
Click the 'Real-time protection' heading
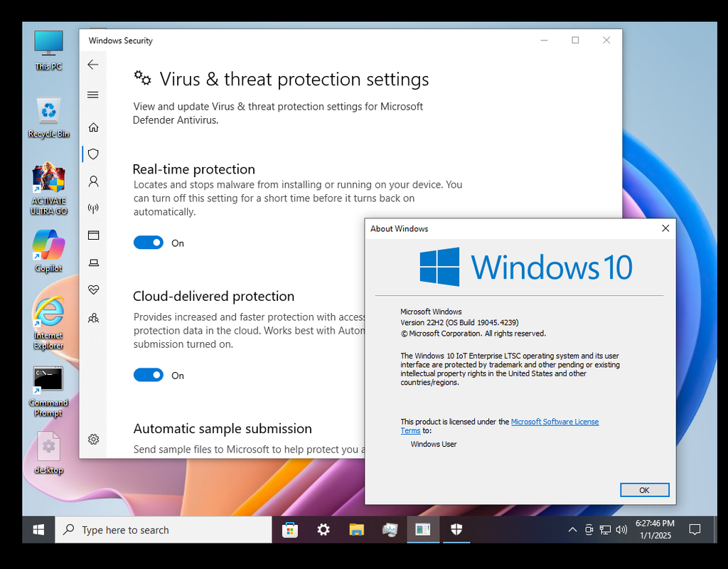coord(194,169)
